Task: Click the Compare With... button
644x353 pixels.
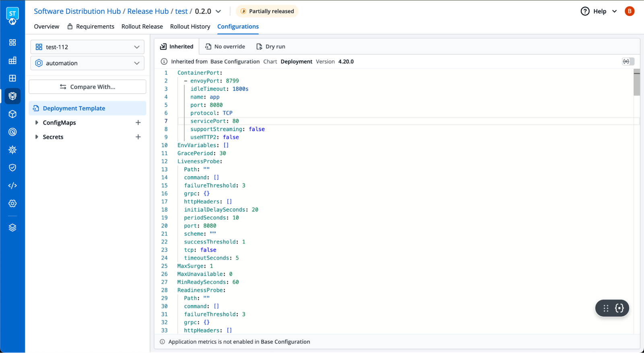Action: pos(87,87)
